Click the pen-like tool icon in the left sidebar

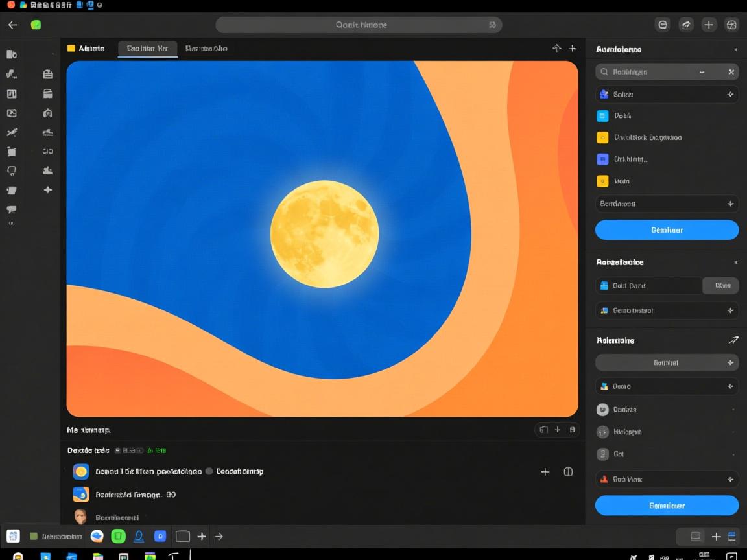click(11, 132)
